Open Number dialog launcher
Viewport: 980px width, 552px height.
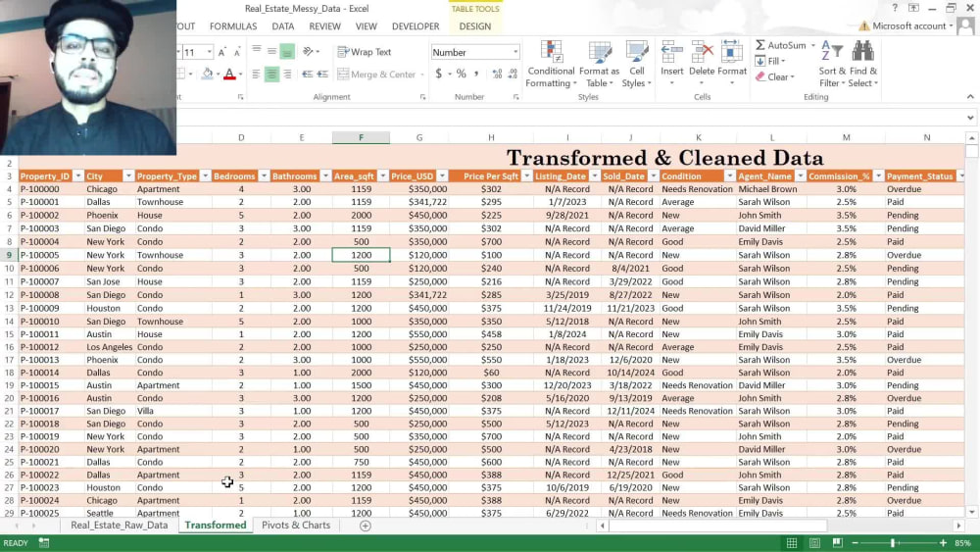[516, 97]
